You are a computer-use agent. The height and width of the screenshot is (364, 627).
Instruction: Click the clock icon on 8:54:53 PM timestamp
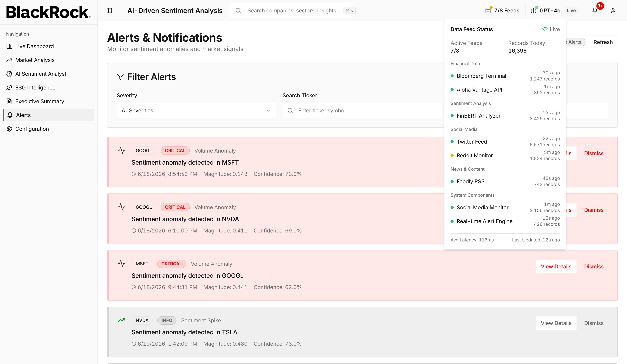134,174
